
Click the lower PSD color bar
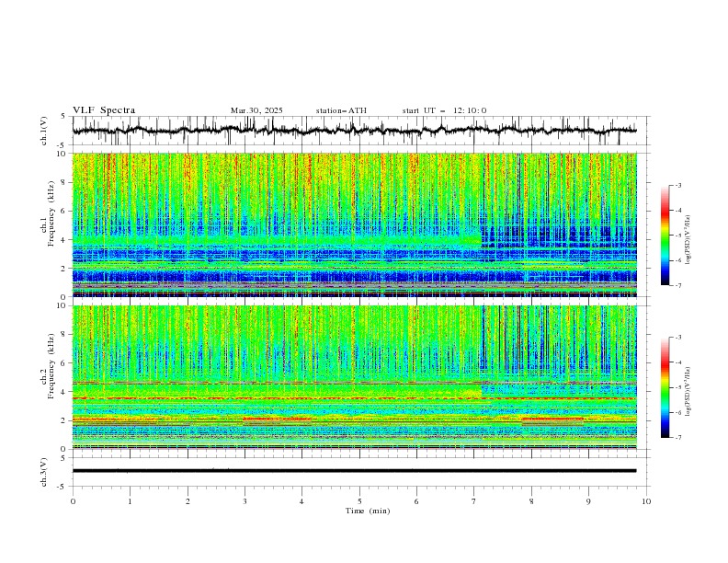coord(665,387)
